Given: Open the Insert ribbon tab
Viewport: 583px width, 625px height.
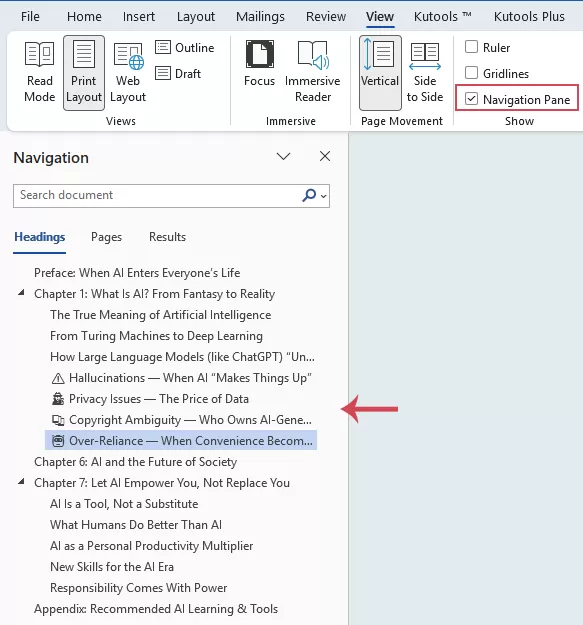Looking at the screenshot, I should 139,17.
